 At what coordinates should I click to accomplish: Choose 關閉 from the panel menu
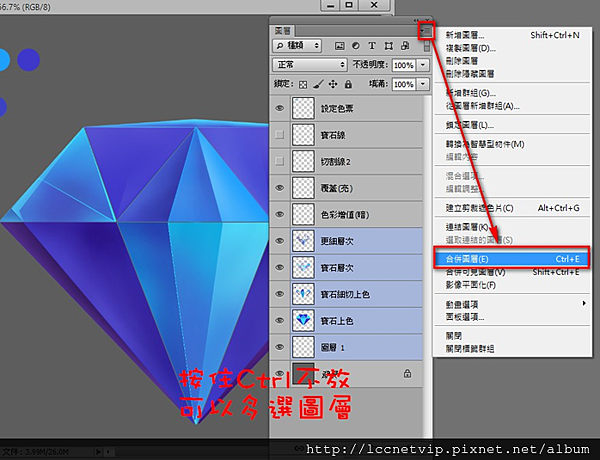[513, 336]
